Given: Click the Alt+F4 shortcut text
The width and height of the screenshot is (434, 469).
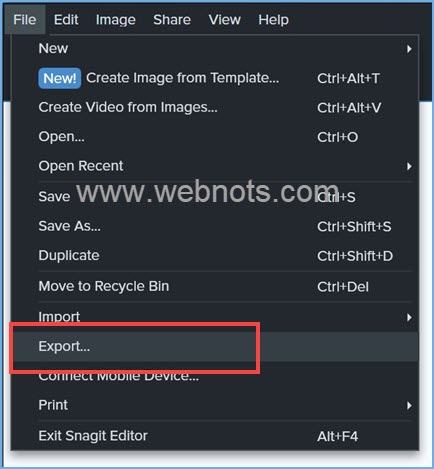Looking at the screenshot, I should pos(338,436).
